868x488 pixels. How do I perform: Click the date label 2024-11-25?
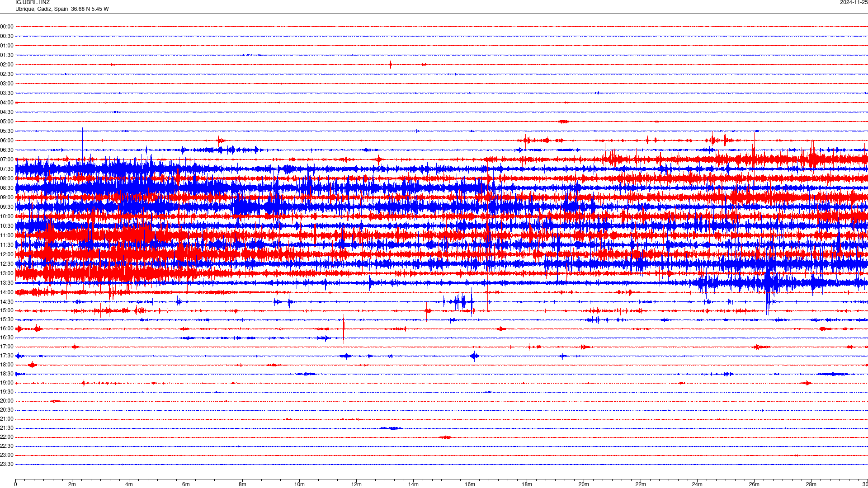854,2
